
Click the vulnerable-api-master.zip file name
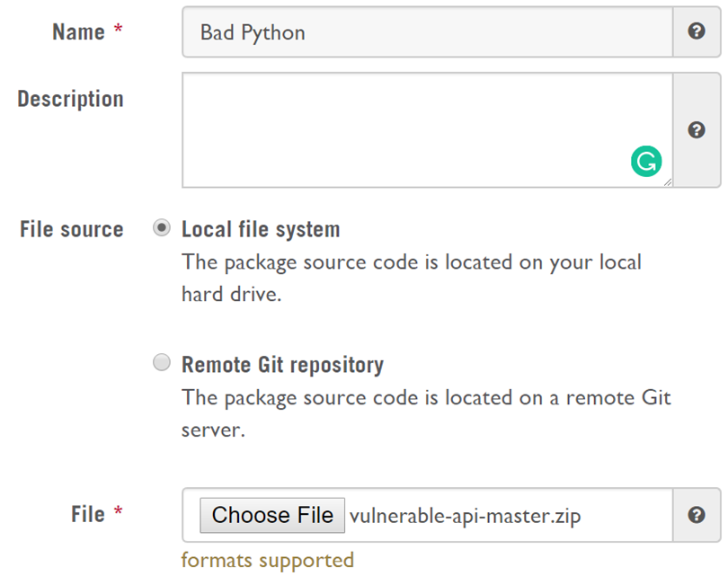(466, 516)
